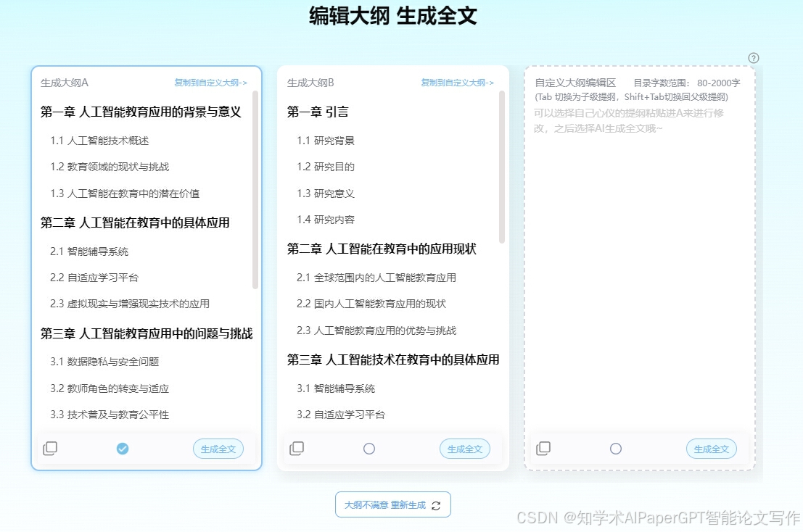Viewport: 803px width, 532px height.
Task: Select item 3.2 教师角色的转变与适应
Action: tap(110, 388)
